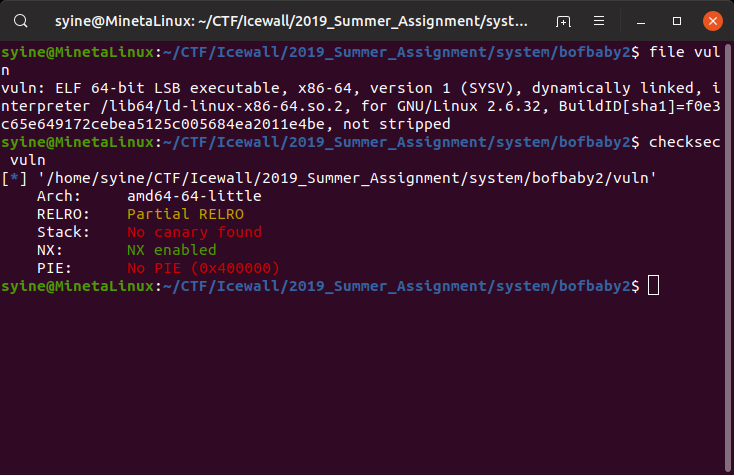Click the 'checksec' command text
This screenshot has width=734, height=475.
(x=684, y=142)
